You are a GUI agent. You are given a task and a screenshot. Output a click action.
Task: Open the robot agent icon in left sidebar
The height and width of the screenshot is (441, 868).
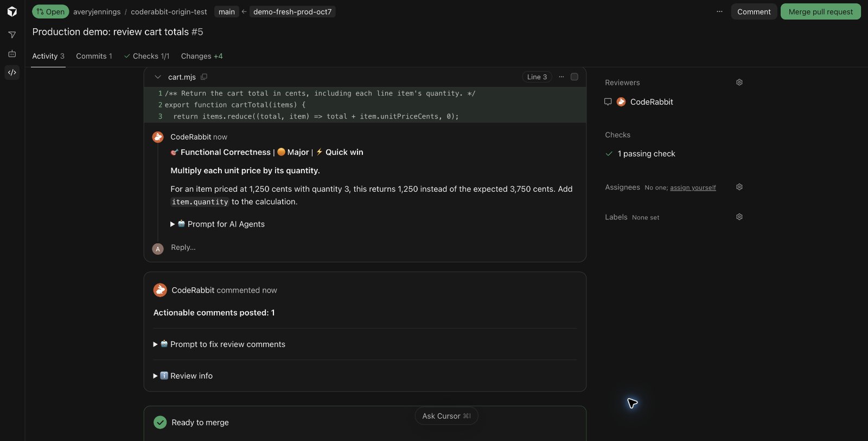pos(12,53)
